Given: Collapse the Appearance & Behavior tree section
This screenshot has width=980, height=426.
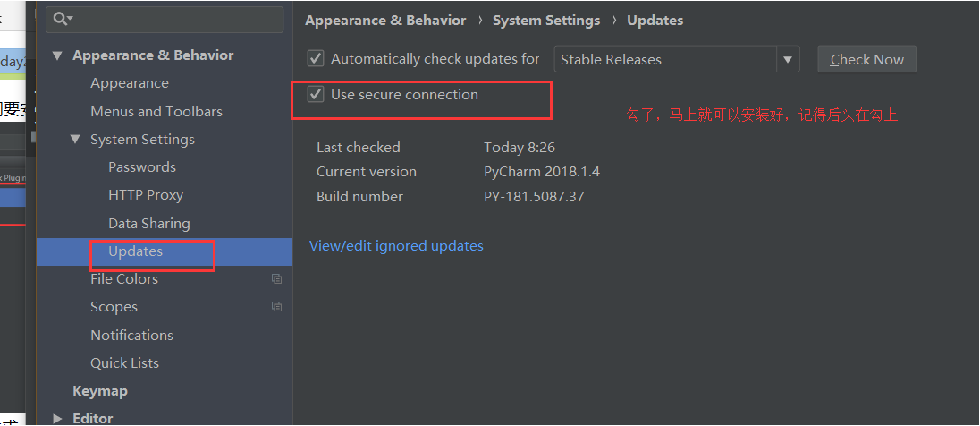Looking at the screenshot, I should tap(58, 55).
